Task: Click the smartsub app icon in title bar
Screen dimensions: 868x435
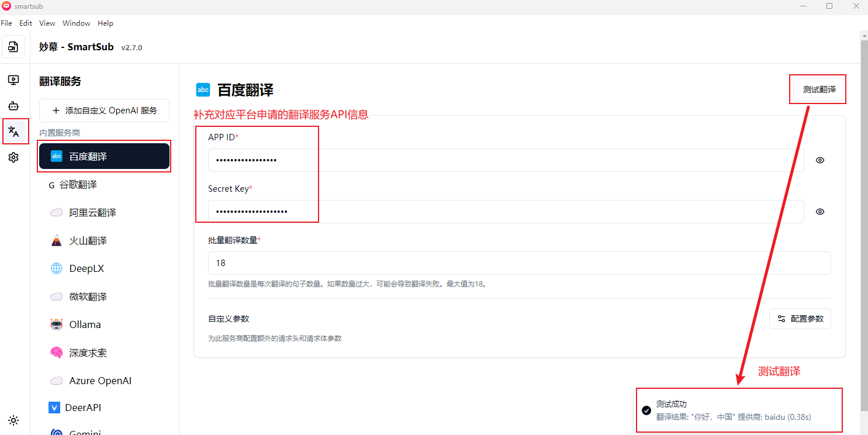Action: tap(6, 6)
